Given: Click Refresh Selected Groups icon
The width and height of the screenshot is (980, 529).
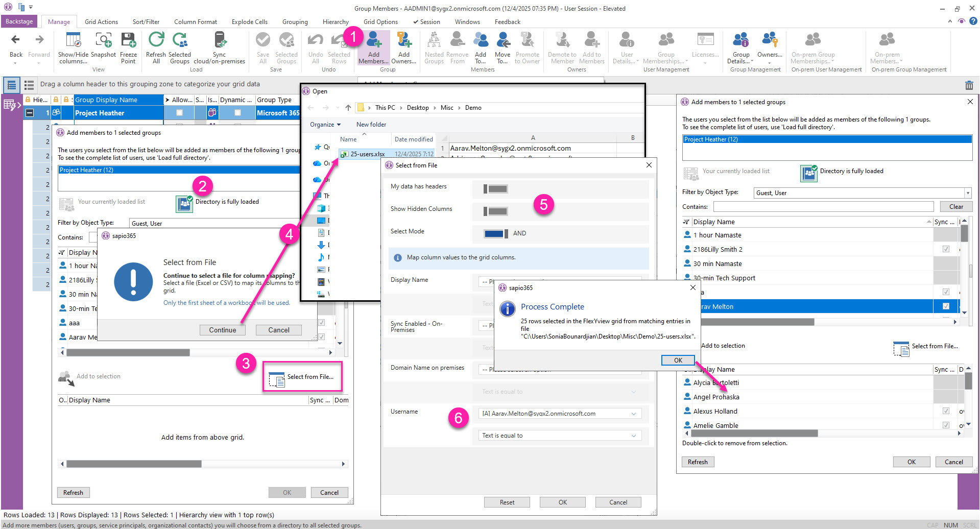Looking at the screenshot, I should pos(180,40).
